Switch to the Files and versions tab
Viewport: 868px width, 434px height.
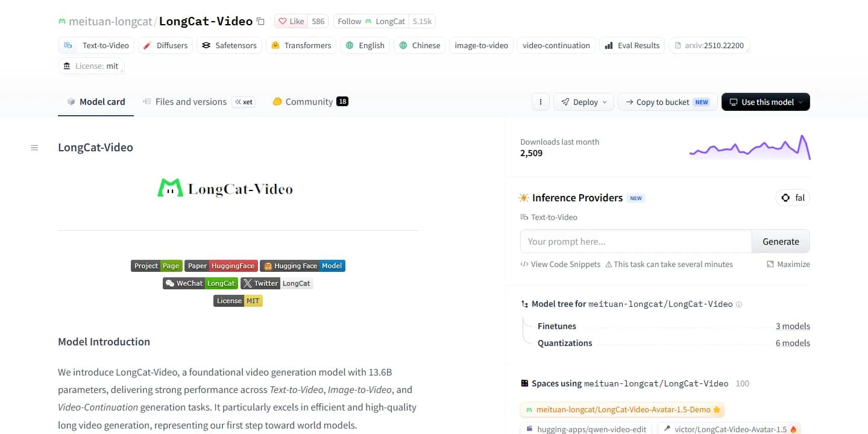tap(200, 102)
